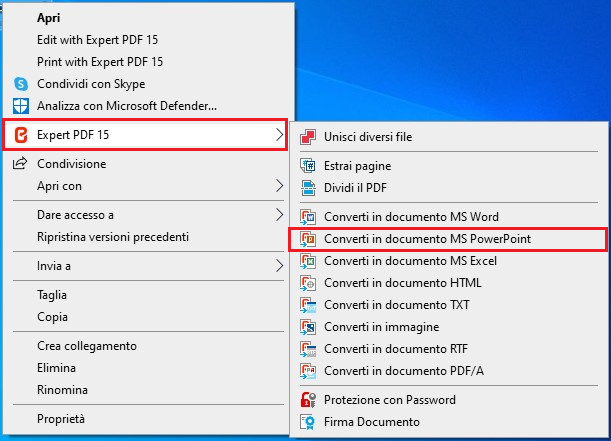Viewport: 611px width, 441px height.
Task: Expand the Apri con submenu arrow
Action: pyautogui.click(x=279, y=186)
